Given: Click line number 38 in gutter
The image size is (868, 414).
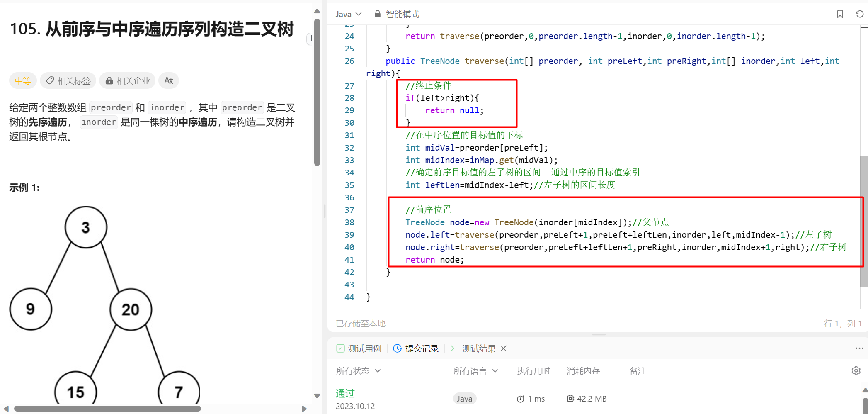Looking at the screenshot, I should click(x=349, y=222).
